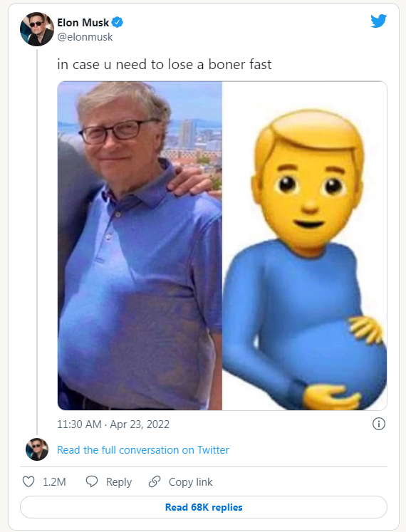The height and width of the screenshot is (532, 406).
Task: Click the Twitter bird logo
Action: [378, 21]
